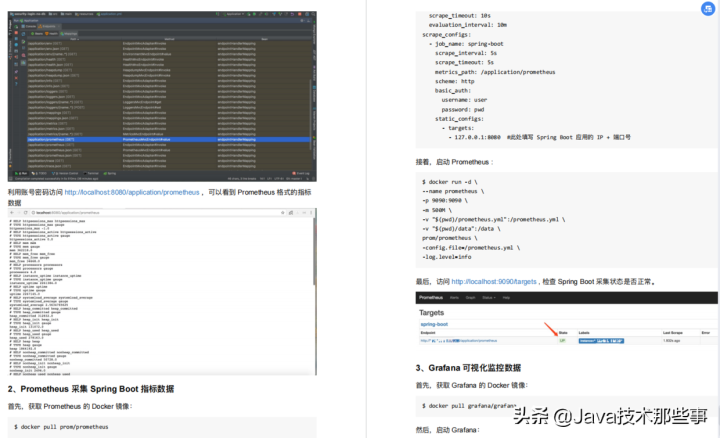The image size is (720, 438).
Task: Click scrollbar of metrics browser screenshot
Action: coord(315,250)
